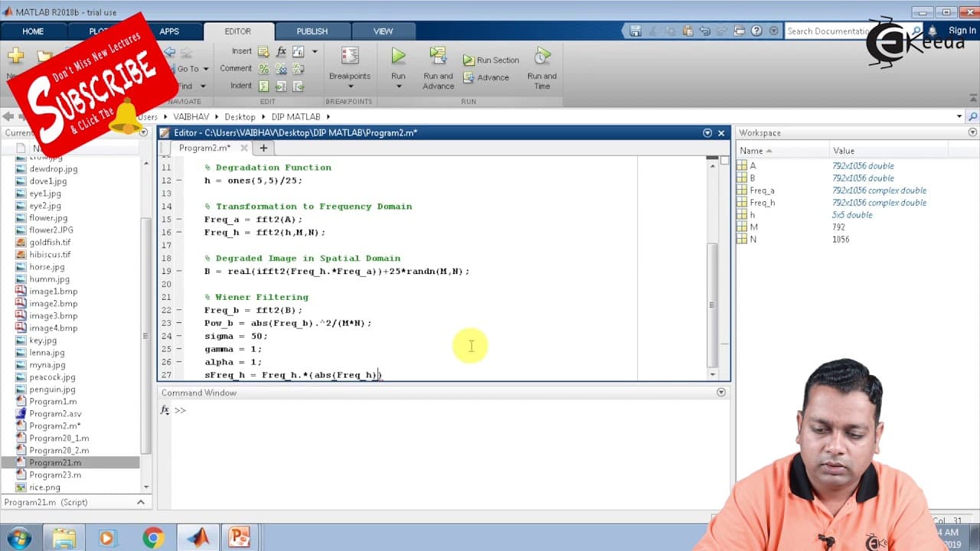Click the percent Comment icon
The height and width of the screenshot is (551, 980).
[x=263, y=69]
